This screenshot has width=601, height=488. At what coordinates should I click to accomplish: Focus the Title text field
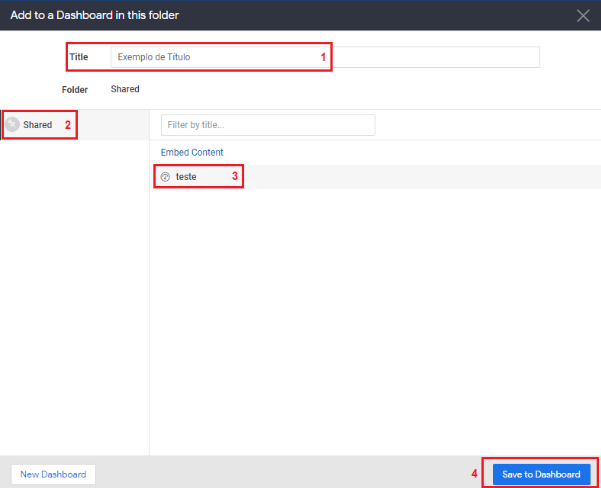pyautogui.click(x=325, y=57)
